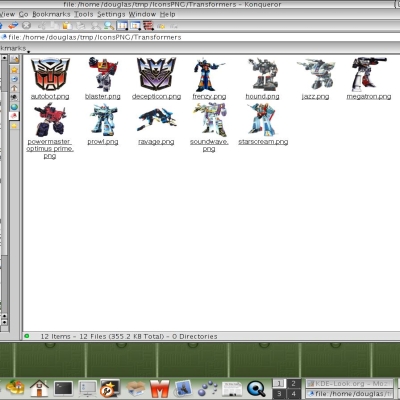Image resolution: width=400 pixels, height=400 pixels.
Task: Select ravage.png thumbnail
Action: click(x=156, y=120)
